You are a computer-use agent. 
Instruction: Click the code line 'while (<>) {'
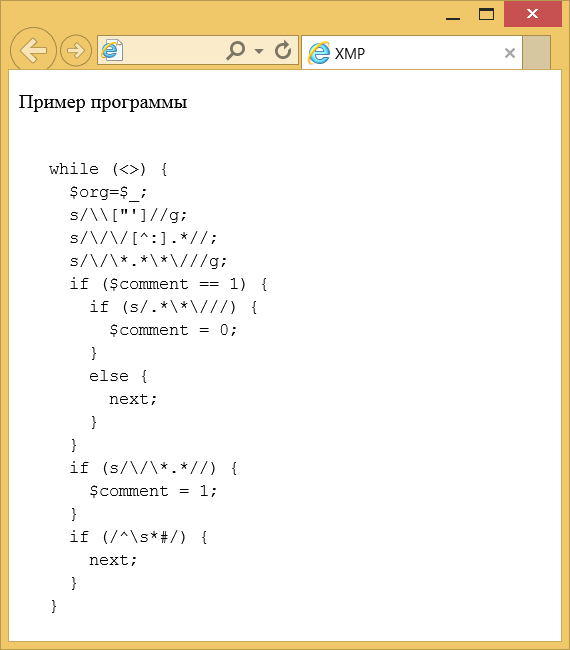point(108,169)
